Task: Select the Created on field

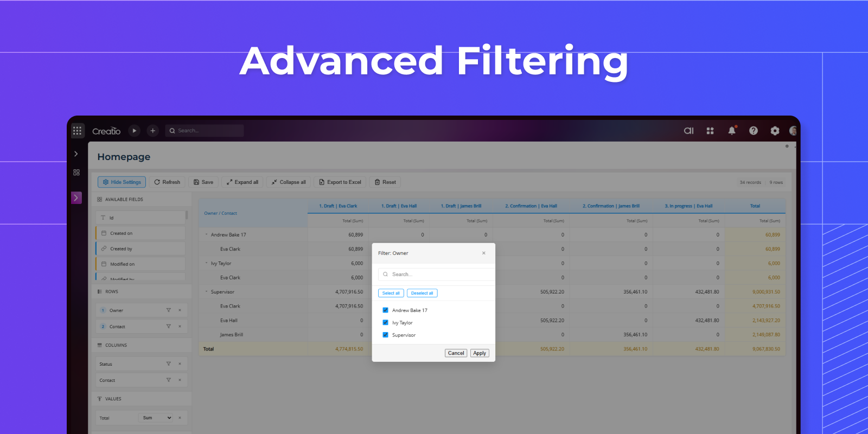Action: (x=141, y=233)
